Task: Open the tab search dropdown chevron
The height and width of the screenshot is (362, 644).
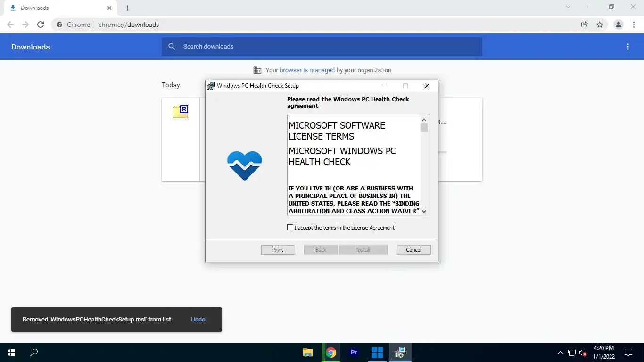Action: 568,7
